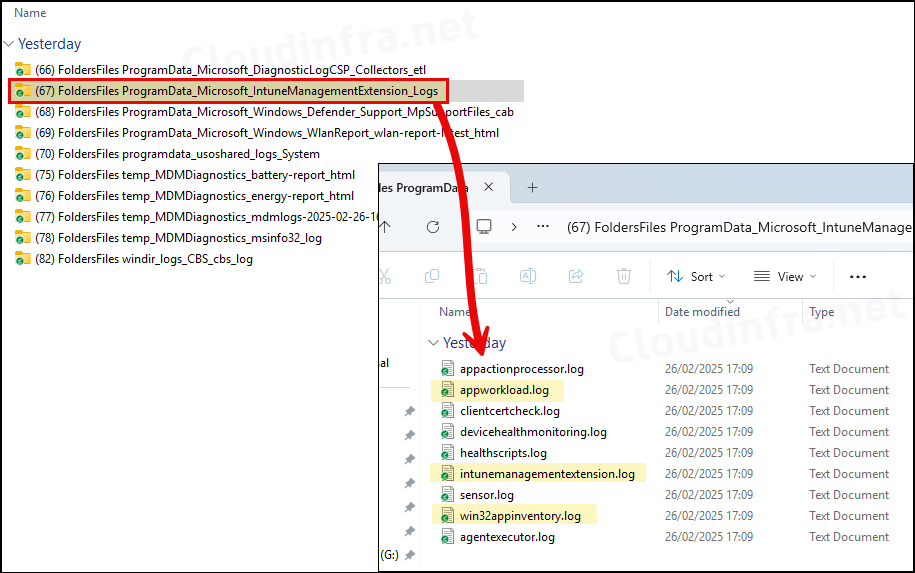Select folder (69) WlanReport wlan-report
This screenshot has width=915, height=573.
(x=267, y=133)
